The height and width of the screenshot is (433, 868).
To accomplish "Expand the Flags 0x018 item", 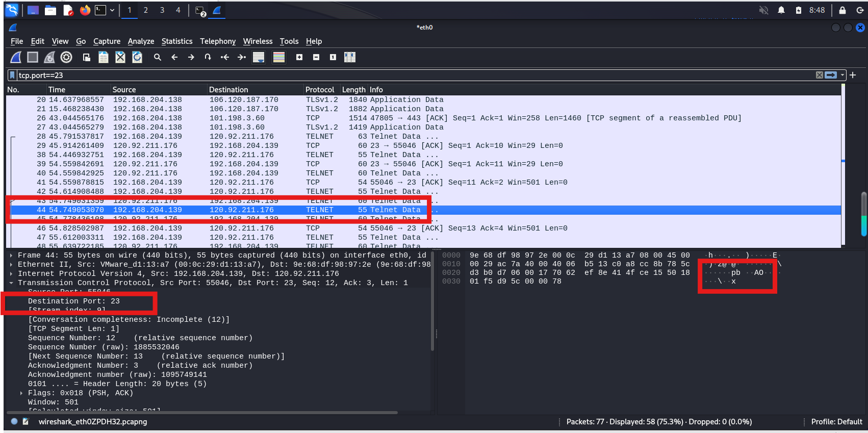I will pos(21,393).
